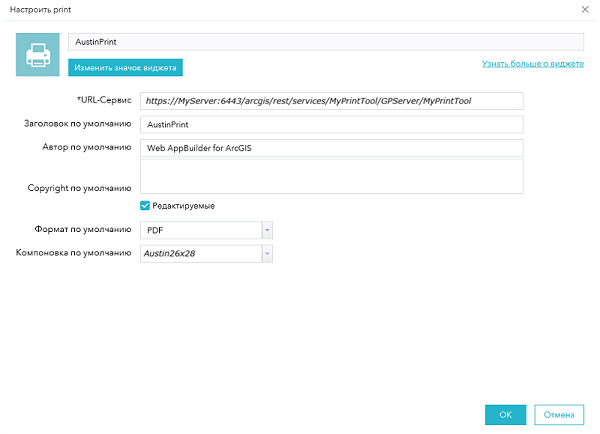This screenshot has height=434, width=600.
Task: Click the Заголовок по умолчанию text field
Action: (332, 125)
